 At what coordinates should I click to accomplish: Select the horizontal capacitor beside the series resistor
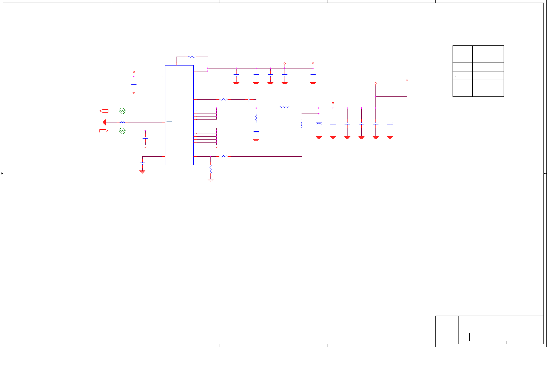[x=249, y=99]
